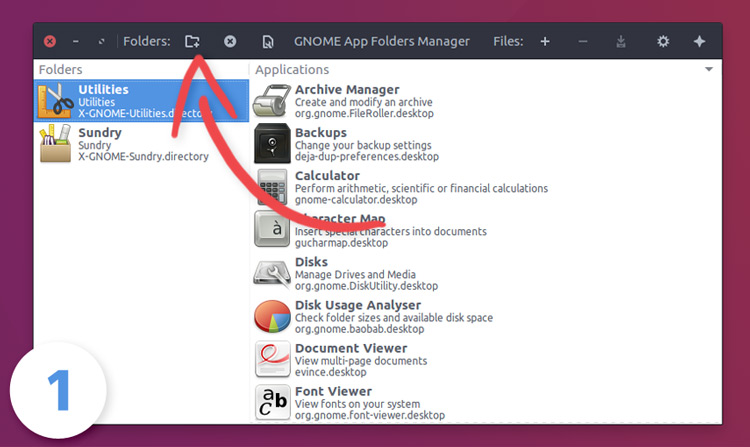The height and width of the screenshot is (447, 750).
Task: Select the Sundry folder entry
Action: click(x=142, y=143)
